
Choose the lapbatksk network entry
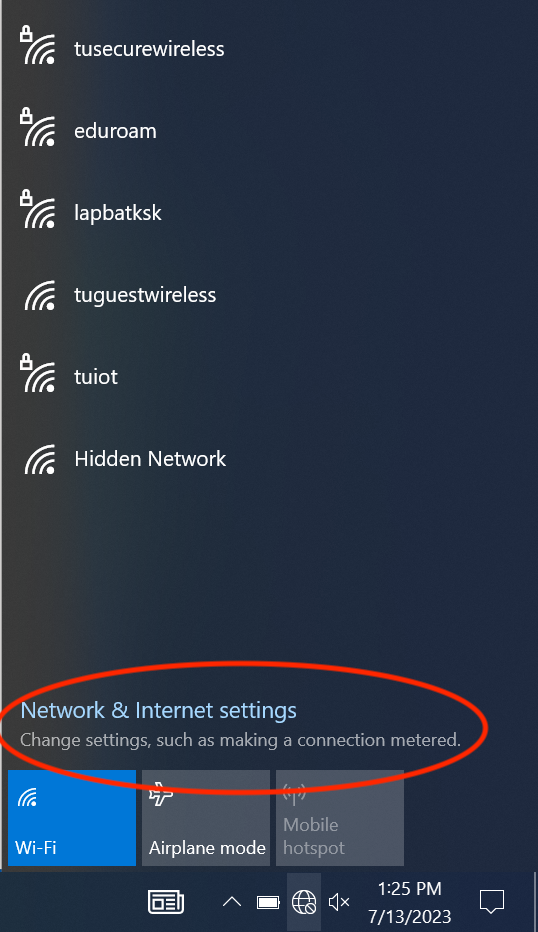tap(269, 213)
